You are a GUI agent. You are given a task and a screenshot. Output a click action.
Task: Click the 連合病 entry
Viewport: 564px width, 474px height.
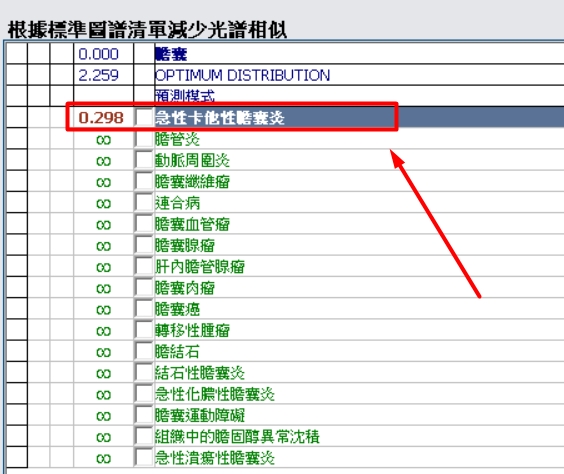(177, 202)
